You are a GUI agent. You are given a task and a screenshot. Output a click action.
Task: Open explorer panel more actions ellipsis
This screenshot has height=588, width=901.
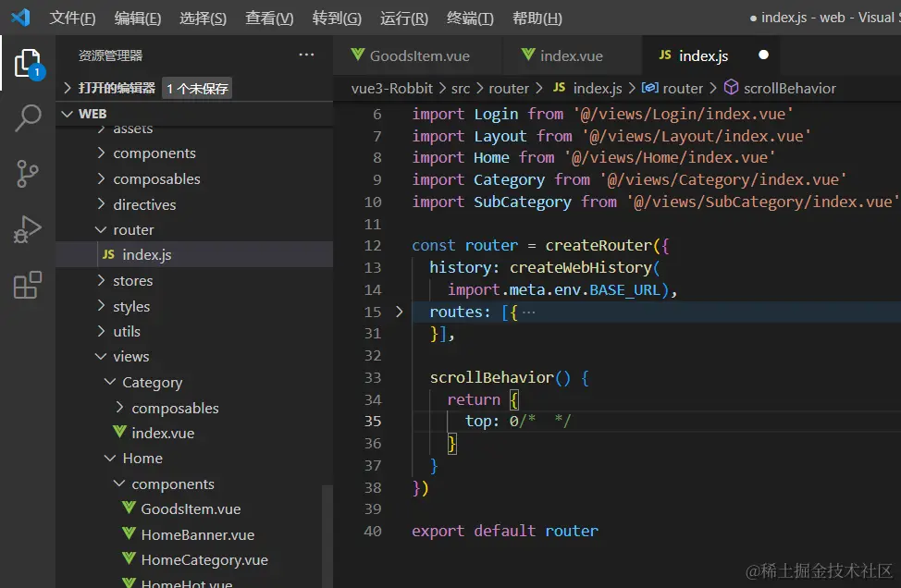click(x=306, y=55)
